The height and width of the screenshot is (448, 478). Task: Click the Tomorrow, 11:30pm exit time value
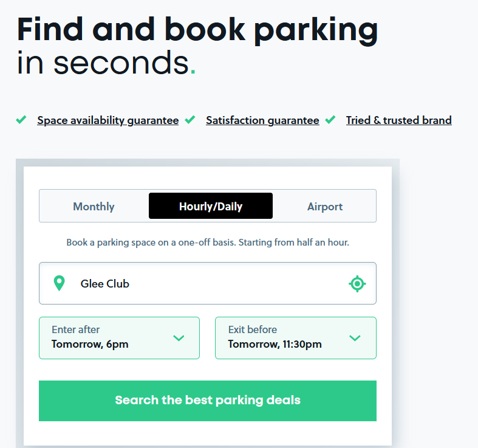point(275,345)
